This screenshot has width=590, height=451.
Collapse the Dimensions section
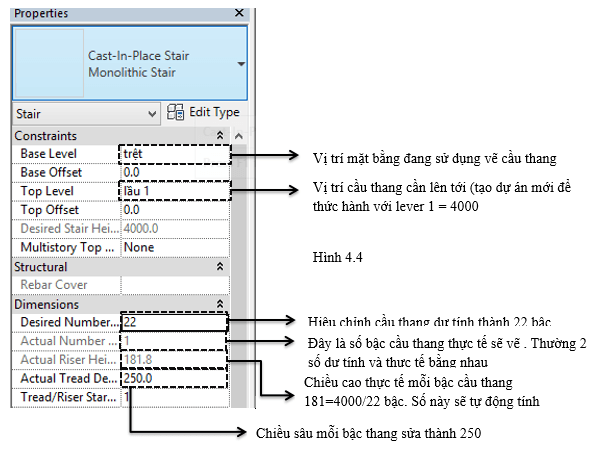(x=220, y=304)
